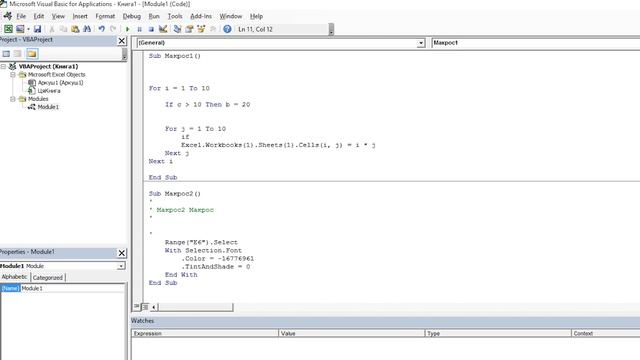
Task: Click the View Object icon in Project panel
Action: click(x=18, y=54)
